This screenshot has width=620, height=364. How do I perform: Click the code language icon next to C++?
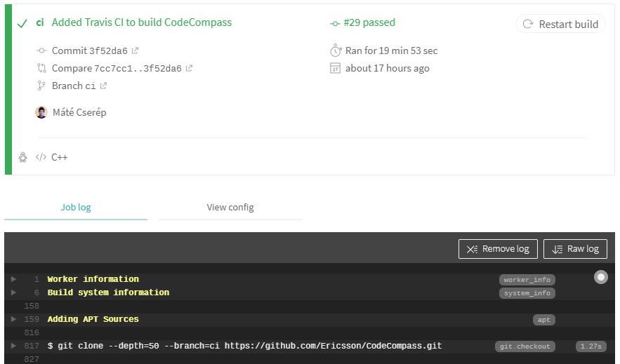point(41,157)
